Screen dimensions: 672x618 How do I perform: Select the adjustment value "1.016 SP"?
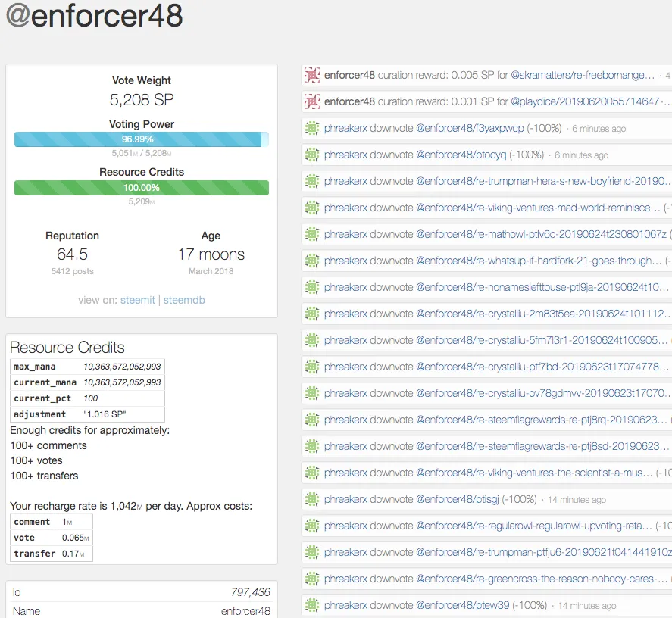click(x=105, y=414)
